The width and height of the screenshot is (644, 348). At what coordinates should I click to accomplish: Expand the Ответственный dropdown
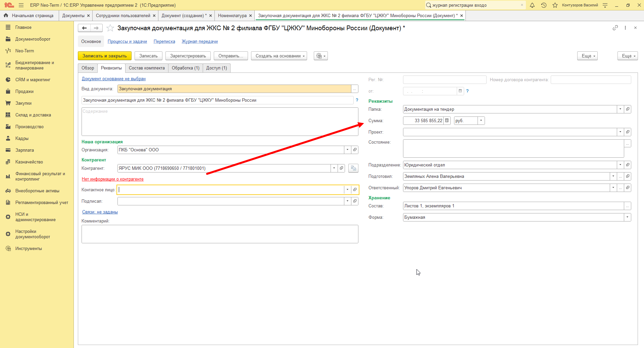613,188
